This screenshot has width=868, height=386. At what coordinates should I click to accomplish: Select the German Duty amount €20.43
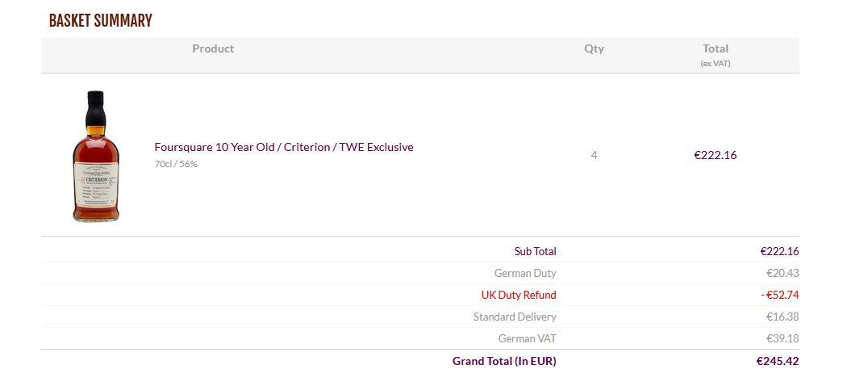click(x=782, y=273)
